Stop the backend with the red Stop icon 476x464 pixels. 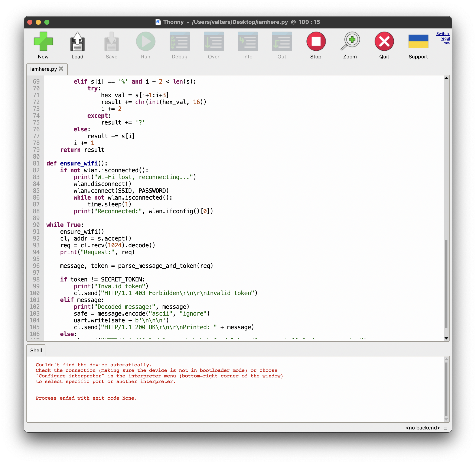click(x=316, y=42)
